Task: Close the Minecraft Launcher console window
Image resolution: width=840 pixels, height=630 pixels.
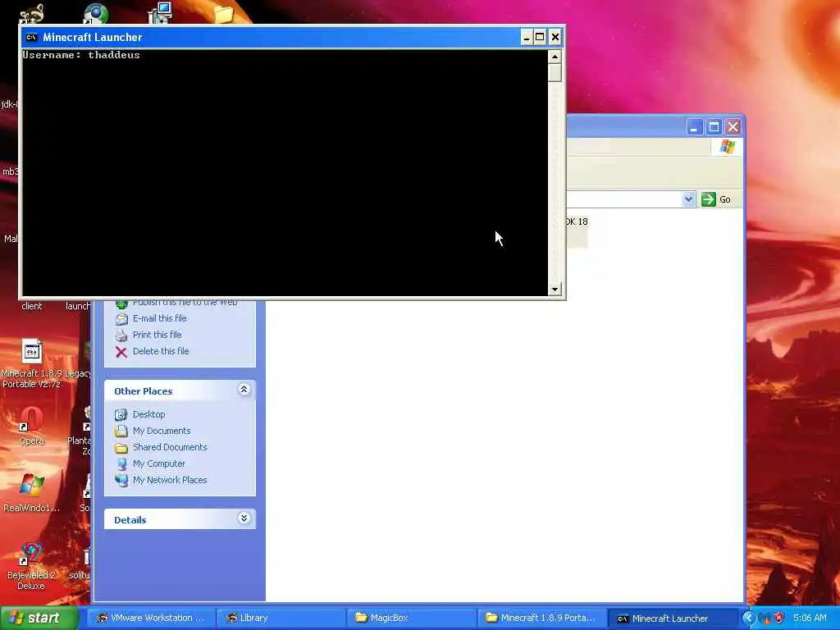Action: point(555,37)
